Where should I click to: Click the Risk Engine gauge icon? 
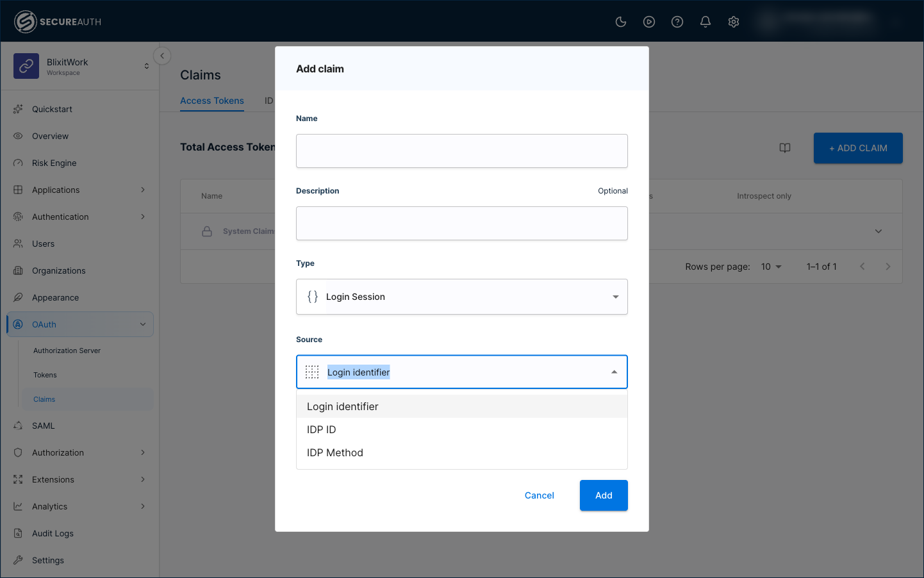click(x=18, y=163)
